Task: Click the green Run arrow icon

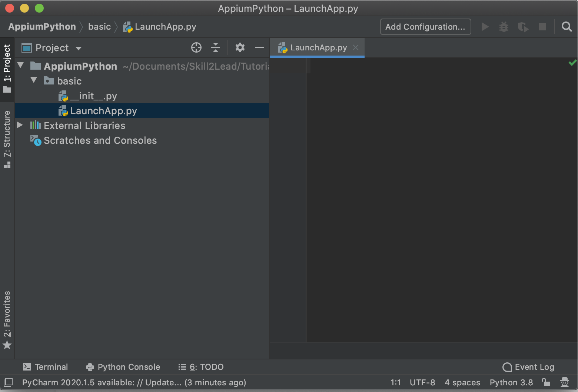Action: [485, 27]
